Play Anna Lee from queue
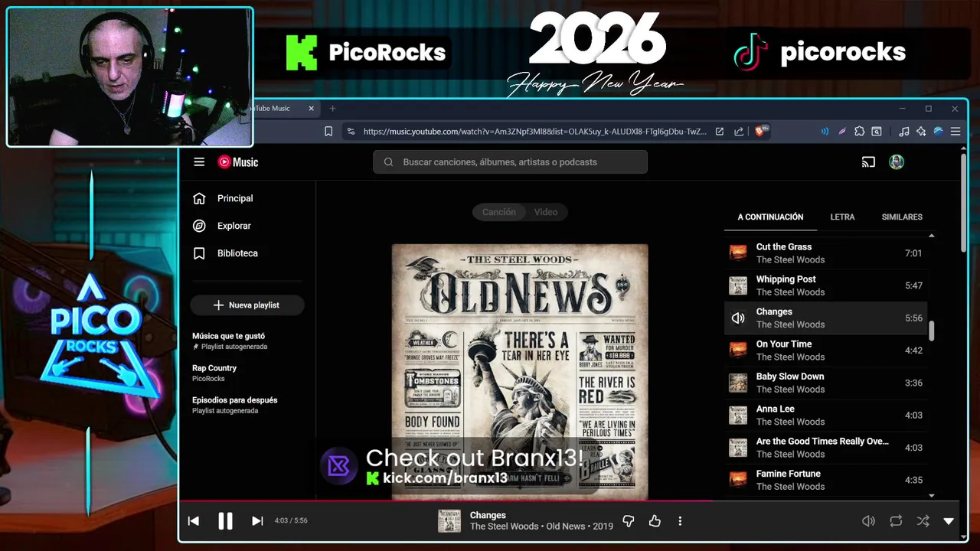The height and width of the screenshot is (551, 980). (x=825, y=416)
